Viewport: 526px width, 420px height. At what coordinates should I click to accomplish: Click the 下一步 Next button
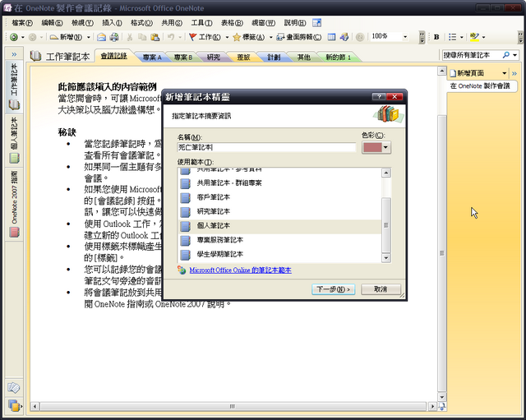click(x=333, y=289)
